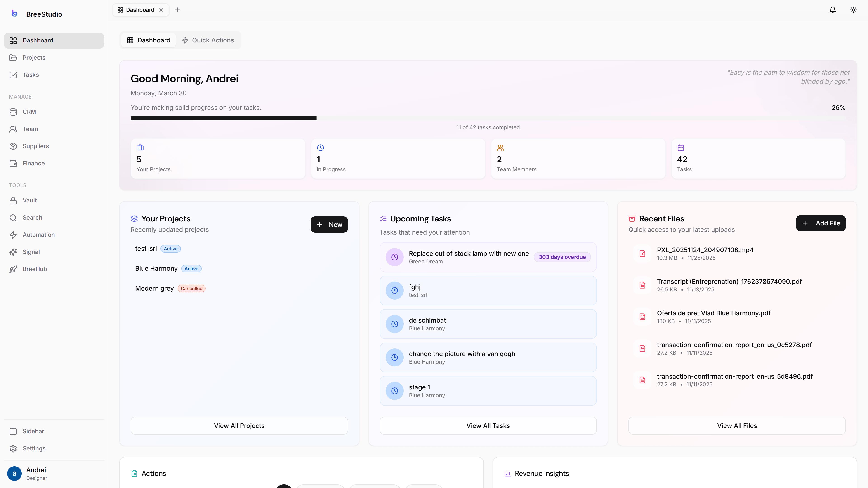Click the Tasks calendar icon in stats

pos(681,148)
